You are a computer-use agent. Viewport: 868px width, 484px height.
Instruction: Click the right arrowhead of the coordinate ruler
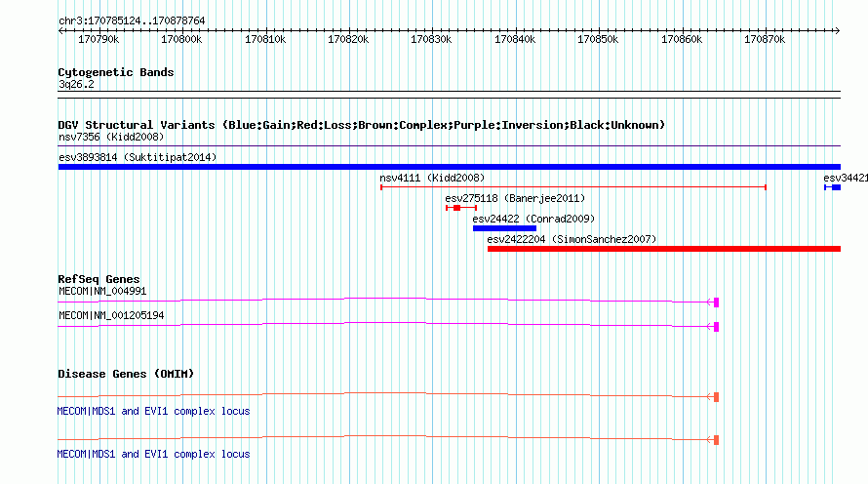pyautogui.click(x=837, y=31)
